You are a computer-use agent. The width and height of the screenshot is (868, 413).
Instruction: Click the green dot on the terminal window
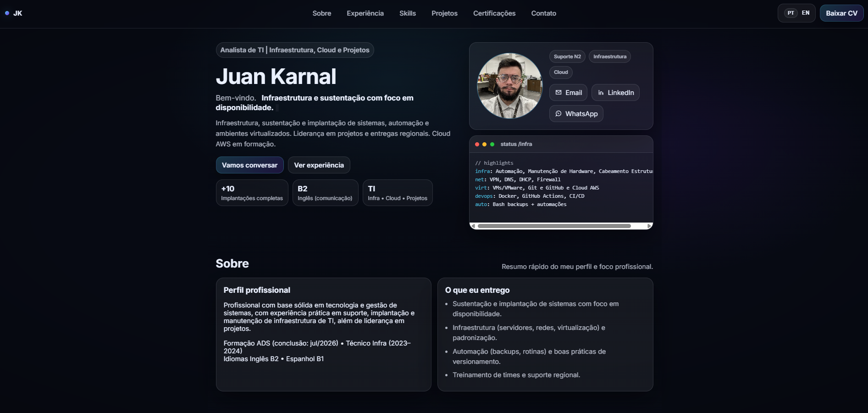[492, 144]
